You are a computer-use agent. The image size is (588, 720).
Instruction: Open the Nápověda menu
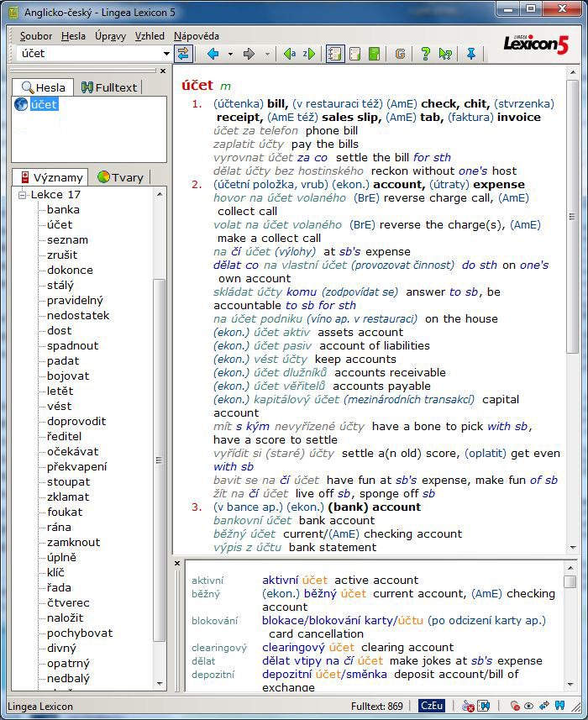pos(196,36)
